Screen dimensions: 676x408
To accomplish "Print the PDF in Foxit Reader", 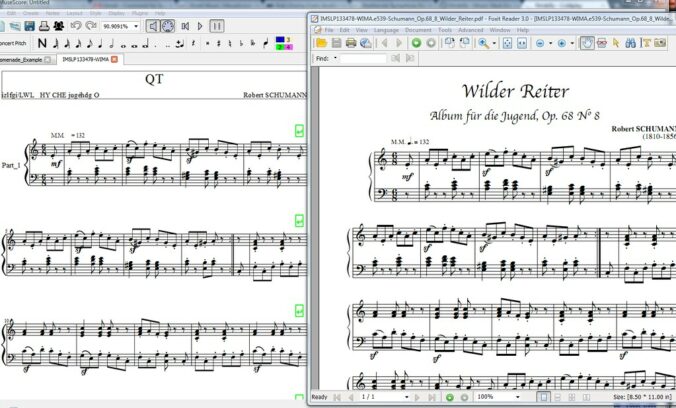I will tap(351, 43).
